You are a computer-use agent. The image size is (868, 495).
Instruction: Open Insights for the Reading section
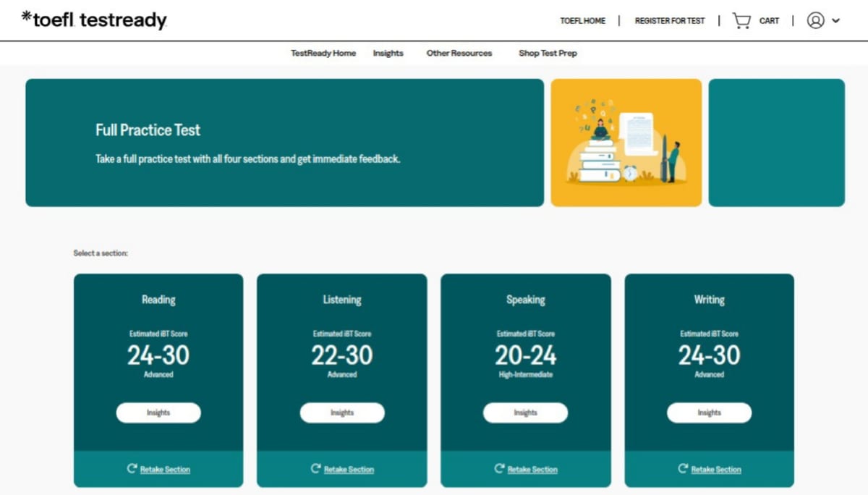click(x=158, y=412)
